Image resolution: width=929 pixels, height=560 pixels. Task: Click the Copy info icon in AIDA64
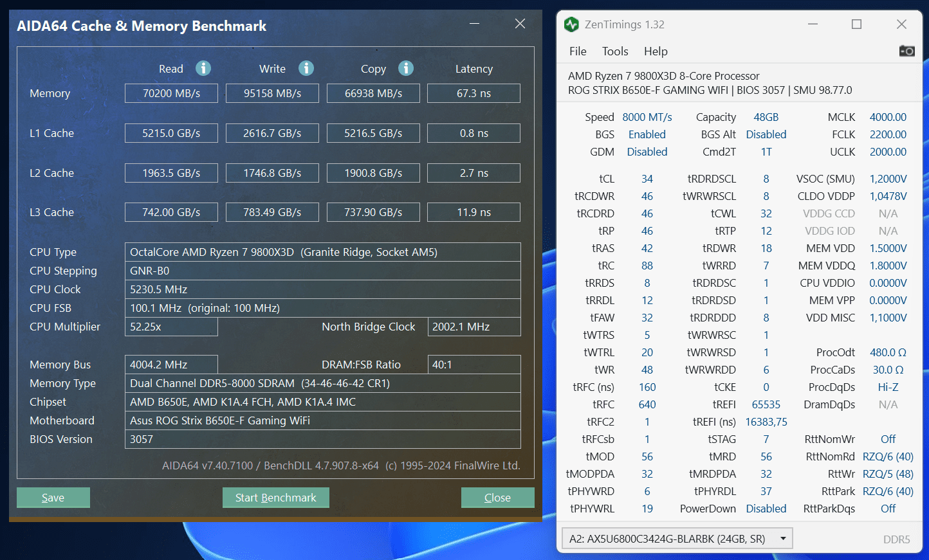click(x=406, y=68)
